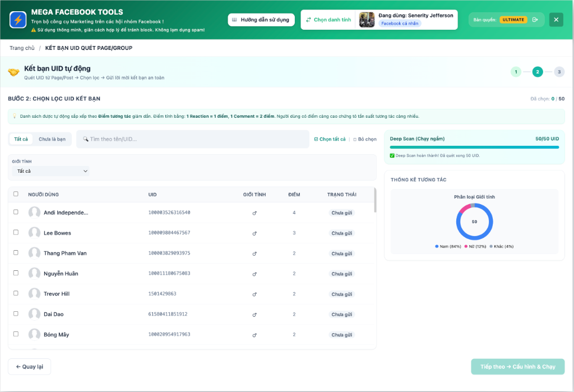Screen dimensions: 574x392
Task: Select the Bóng Mây row checkbox
Action: tap(16, 334)
